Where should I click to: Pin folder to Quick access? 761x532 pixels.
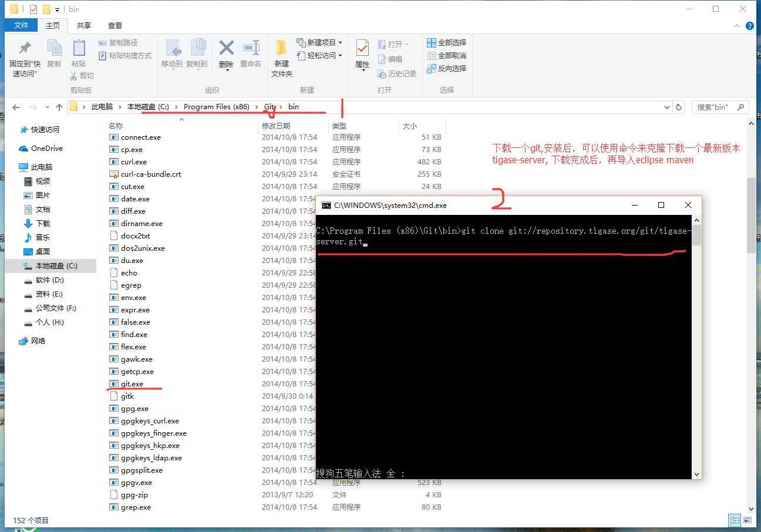coord(25,59)
